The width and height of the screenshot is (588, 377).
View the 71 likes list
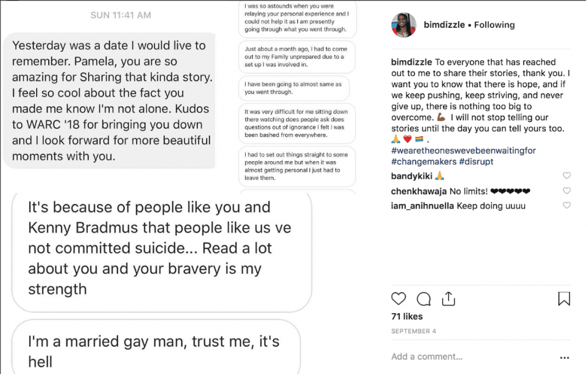(407, 317)
